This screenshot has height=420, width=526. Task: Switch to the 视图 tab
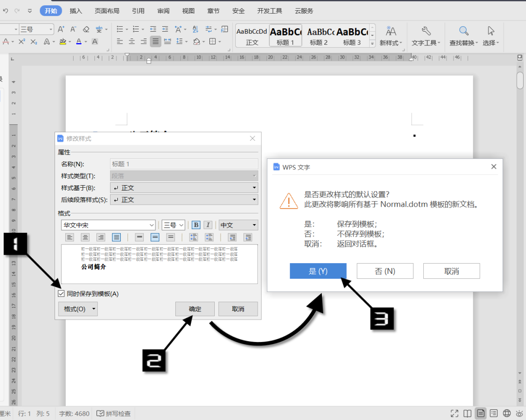click(x=188, y=11)
